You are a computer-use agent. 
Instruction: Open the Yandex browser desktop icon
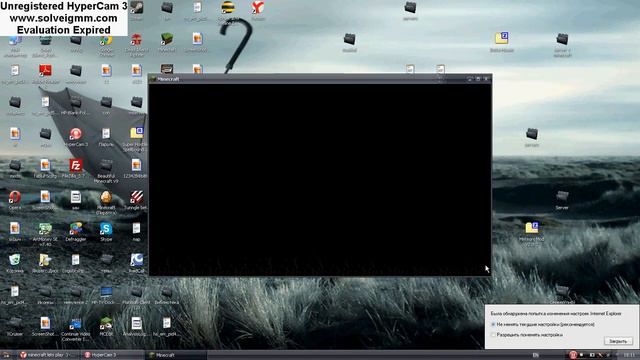[x=258, y=7]
